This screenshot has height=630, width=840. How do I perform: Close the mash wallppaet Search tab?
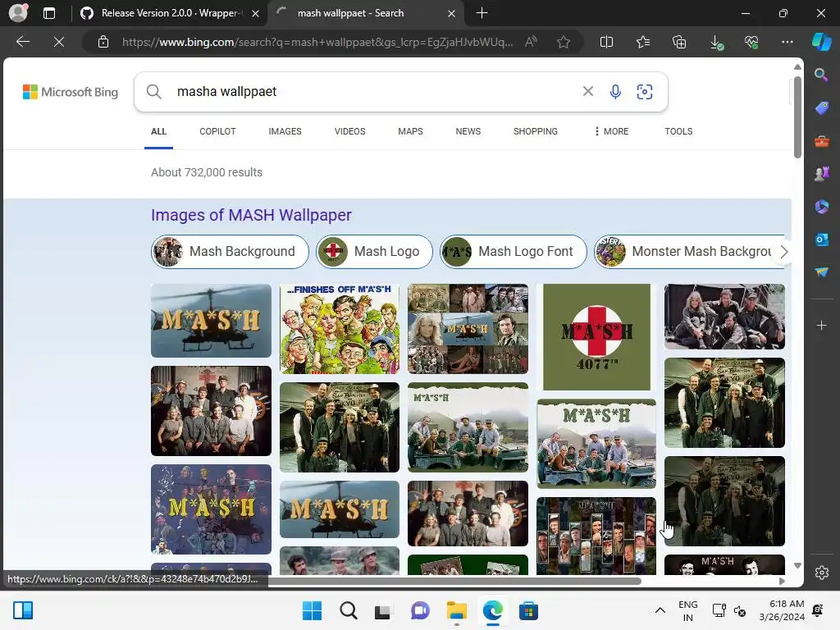tap(451, 13)
